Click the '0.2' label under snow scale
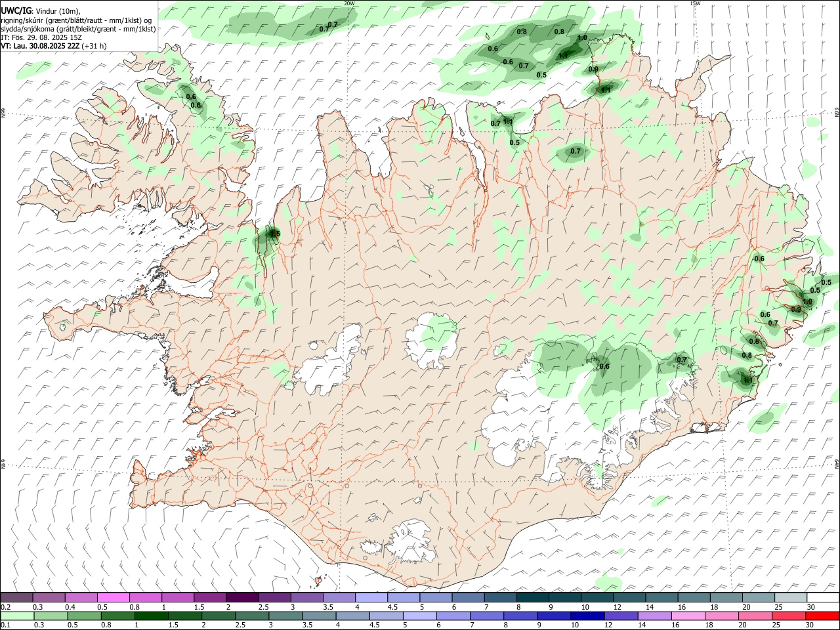Screen dimensions: 840x630 tap(5, 606)
